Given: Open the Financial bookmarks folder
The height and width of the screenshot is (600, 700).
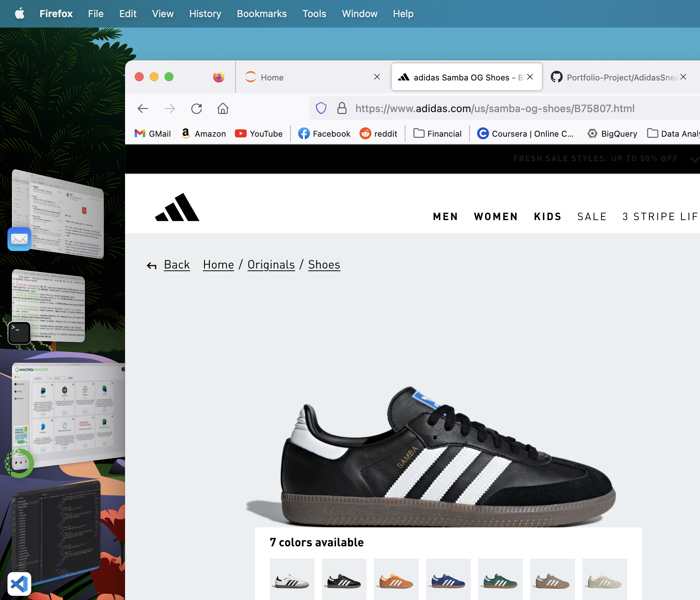Looking at the screenshot, I should pyautogui.click(x=438, y=134).
